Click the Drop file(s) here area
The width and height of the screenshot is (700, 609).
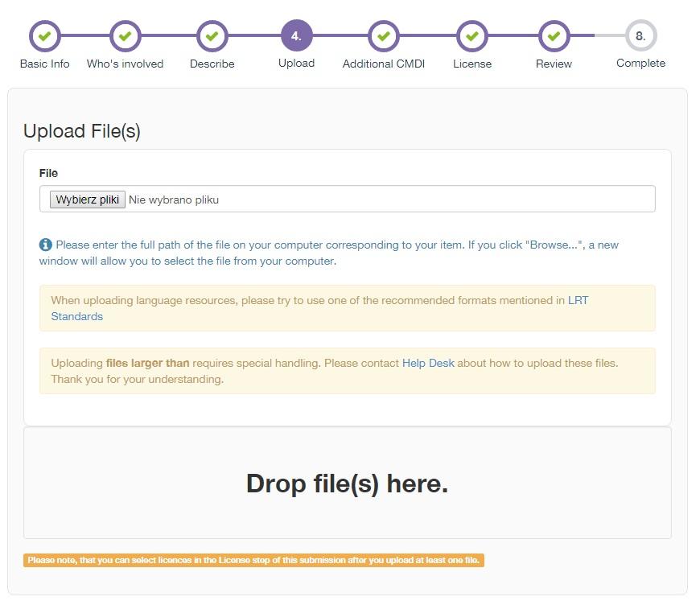[x=348, y=483]
